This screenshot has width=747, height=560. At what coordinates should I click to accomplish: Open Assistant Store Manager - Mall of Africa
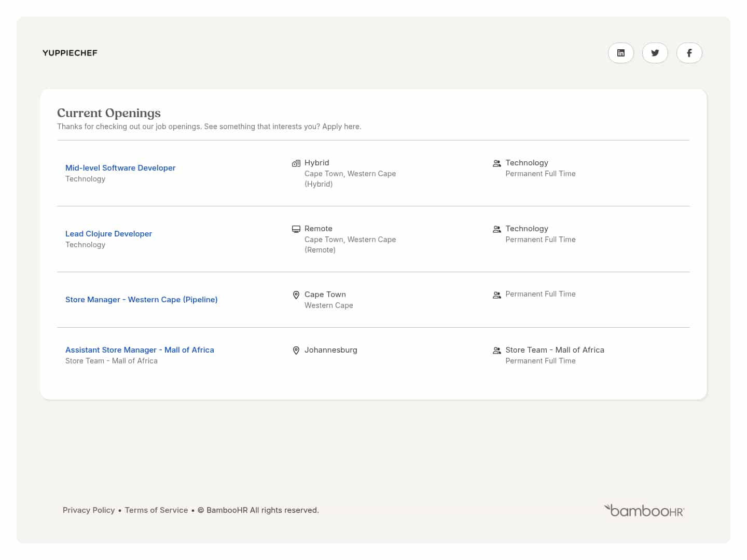coord(140,350)
